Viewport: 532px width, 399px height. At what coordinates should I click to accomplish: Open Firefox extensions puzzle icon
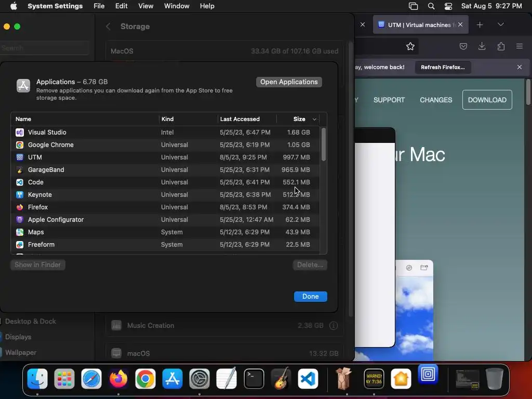(501, 46)
